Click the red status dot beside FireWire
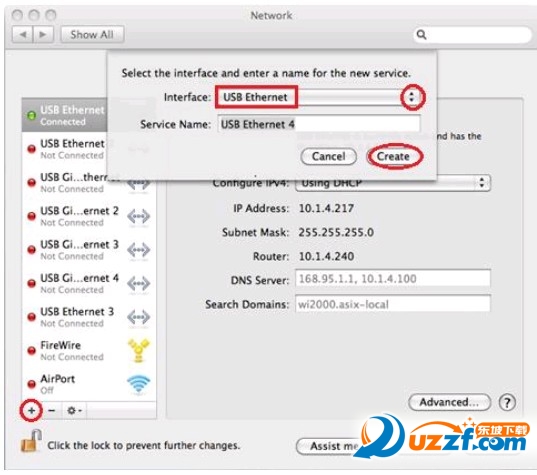This screenshot has width=537, height=475. coord(32,351)
